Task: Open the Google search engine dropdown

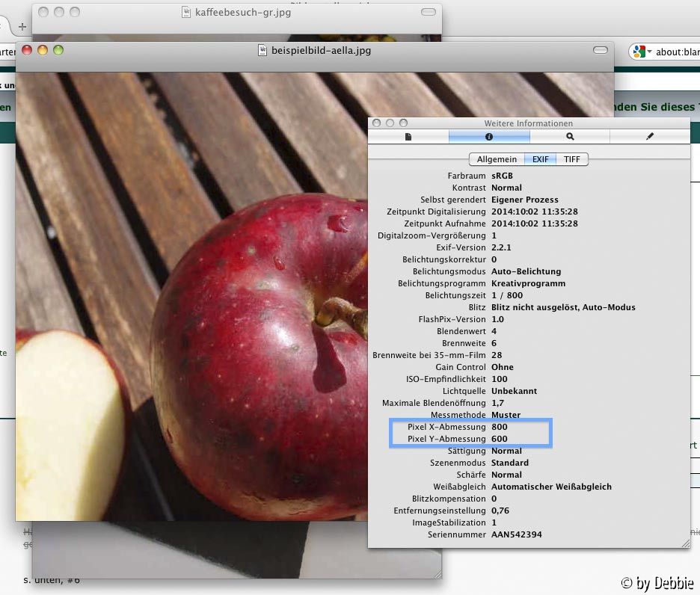Action: (640, 52)
